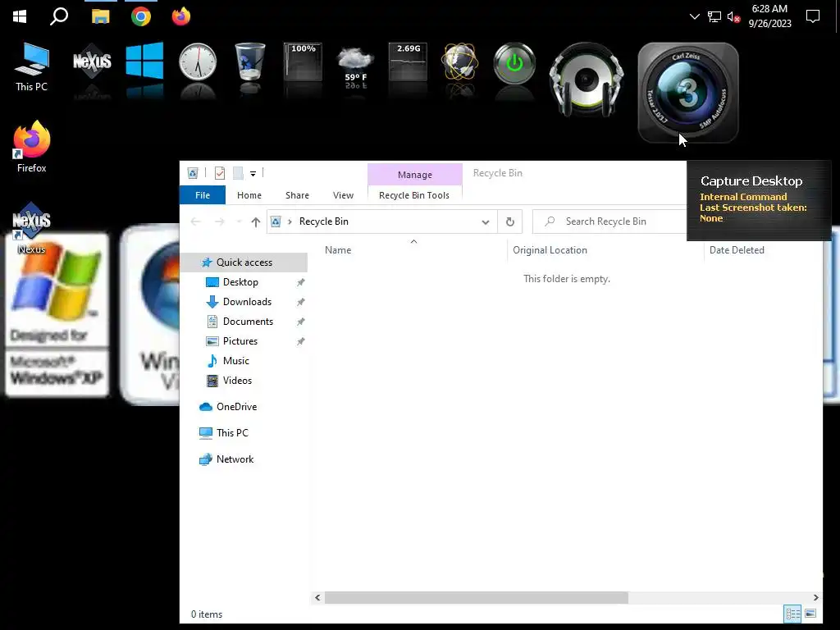The height and width of the screenshot is (630, 840).
Task: Open the recent locations dropdown arrow
Action: pyautogui.click(x=239, y=221)
